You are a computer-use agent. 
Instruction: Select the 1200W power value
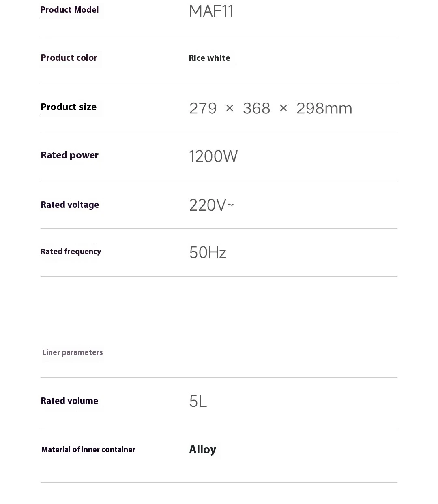pos(213,157)
